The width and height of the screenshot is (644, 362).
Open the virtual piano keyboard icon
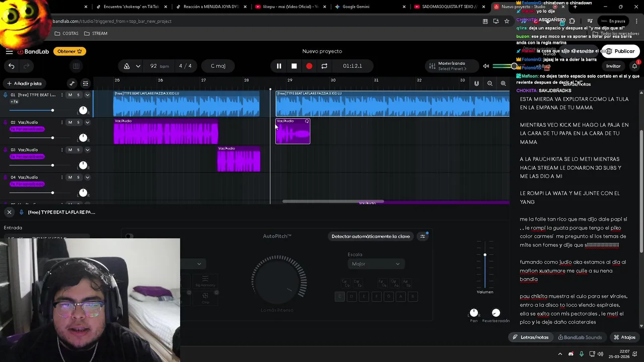pyautogui.click(x=76, y=66)
